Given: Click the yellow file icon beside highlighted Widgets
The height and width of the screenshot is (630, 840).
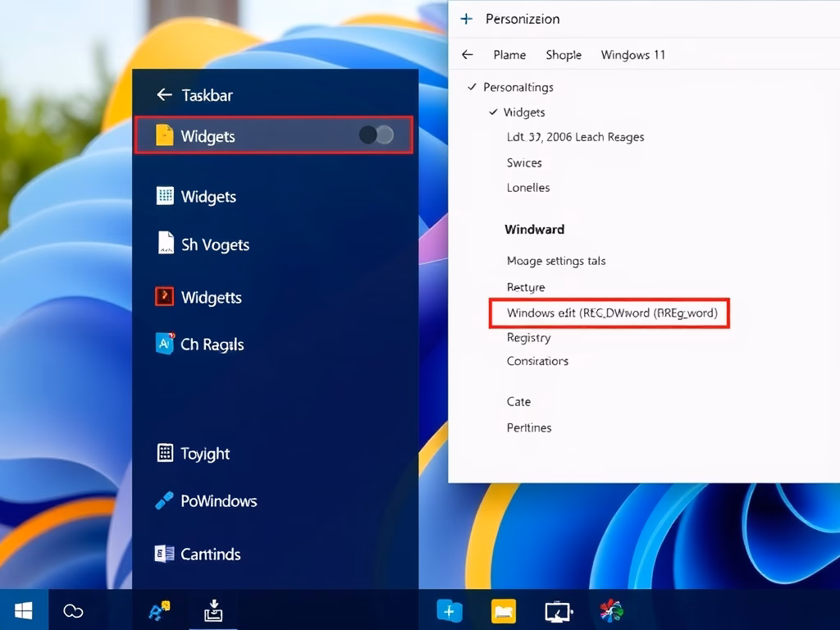Looking at the screenshot, I should (164, 135).
